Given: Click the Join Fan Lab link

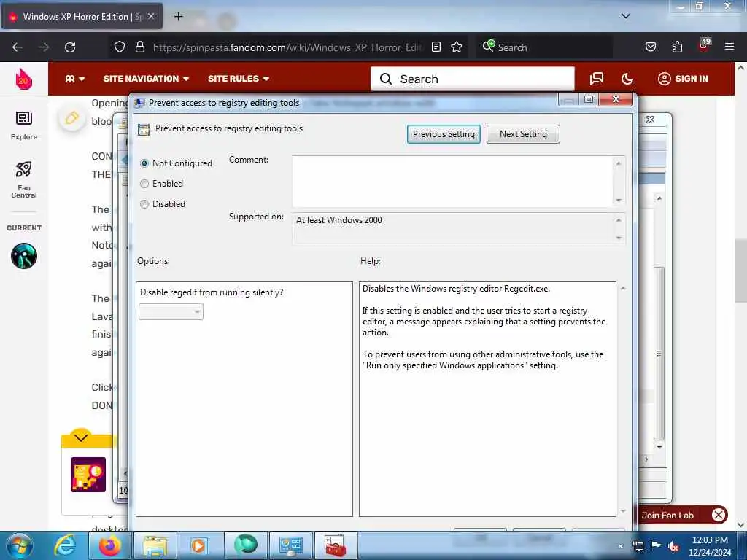Looking at the screenshot, I should coord(667,516).
